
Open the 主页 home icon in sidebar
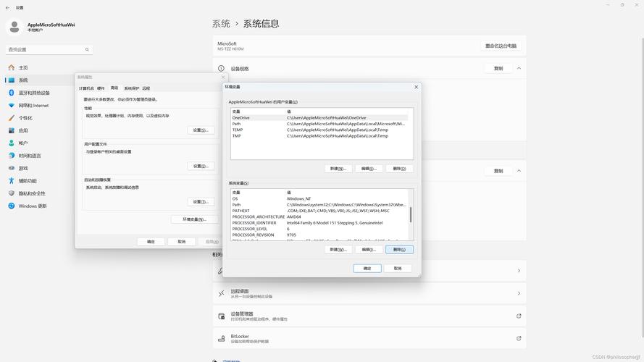(12, 68)
